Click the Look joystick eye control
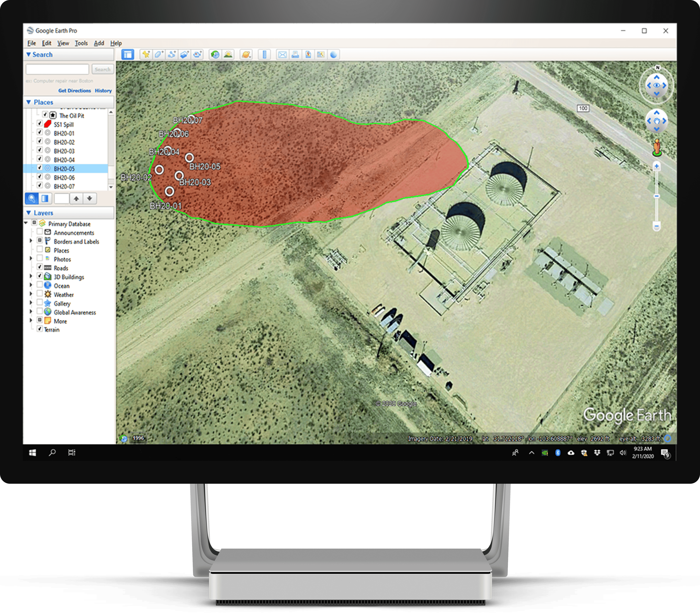Viewport: 700px width, 614px height. pos(656,85)
